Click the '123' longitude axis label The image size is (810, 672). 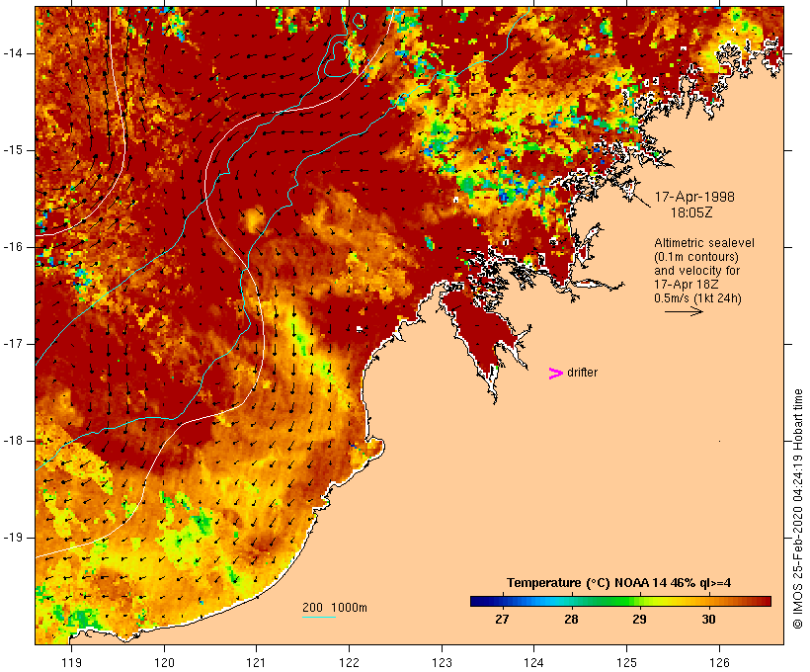[x=442, y=663]
